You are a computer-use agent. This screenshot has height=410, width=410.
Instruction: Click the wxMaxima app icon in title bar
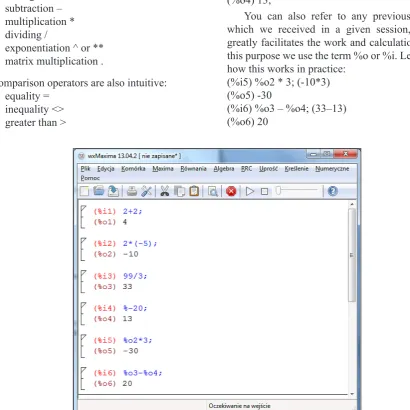(81, 156)
